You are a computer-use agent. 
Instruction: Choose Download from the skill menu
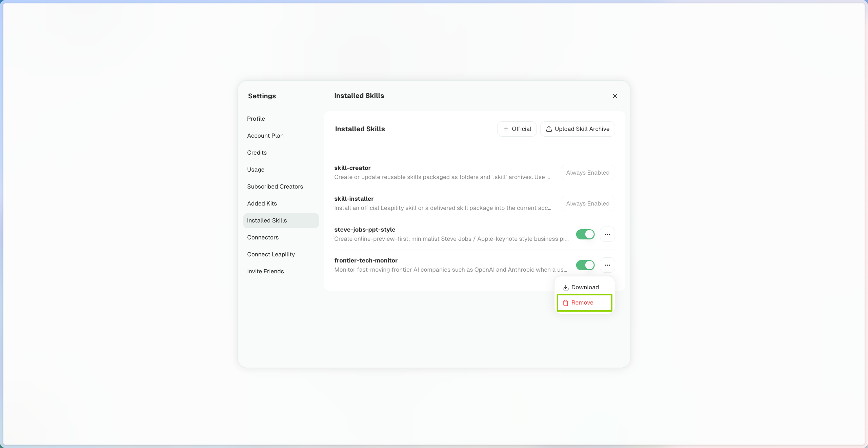584,287
